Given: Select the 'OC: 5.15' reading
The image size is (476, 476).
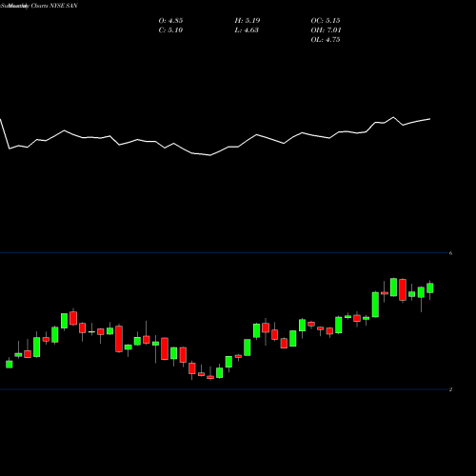Looking at the screenshot, I should pos(326,21).
